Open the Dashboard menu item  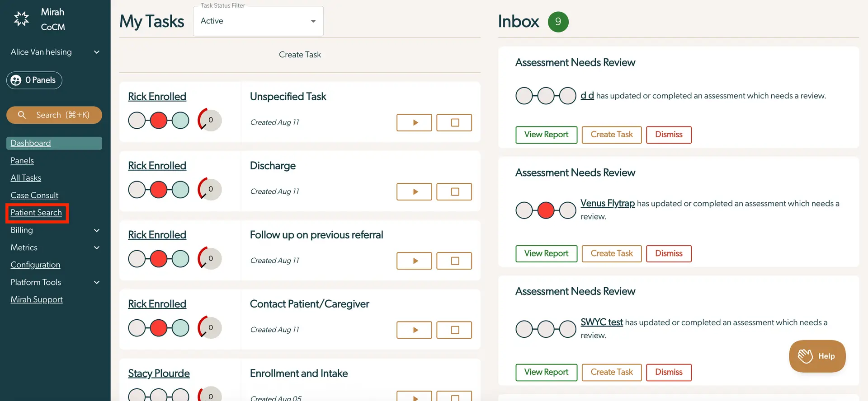(x=30, y=143)
